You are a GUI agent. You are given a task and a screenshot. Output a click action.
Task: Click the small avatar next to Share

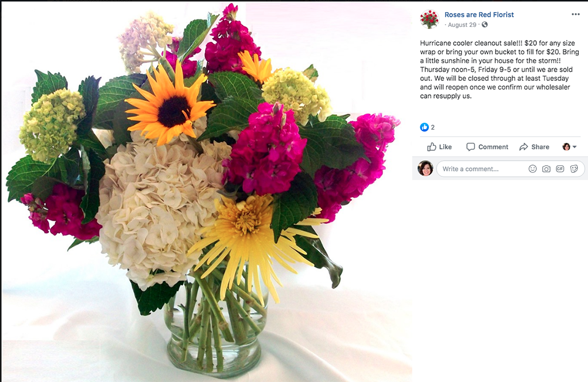(566, 147)
